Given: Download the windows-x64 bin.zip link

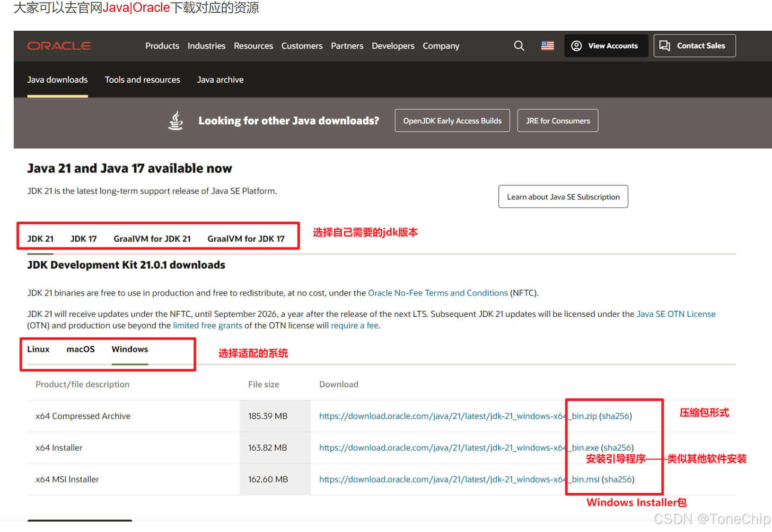Looking at the screenshot, I should [x=458, y=416].
